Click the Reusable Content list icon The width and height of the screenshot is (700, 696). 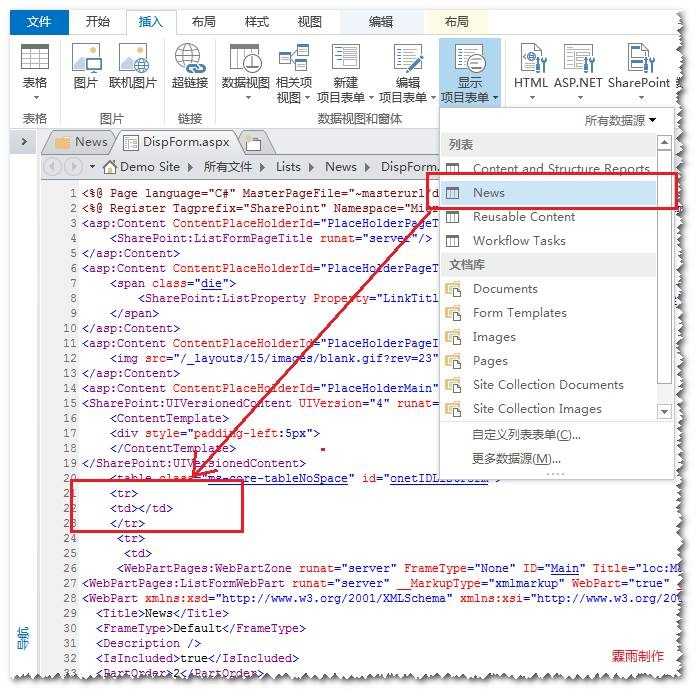point(452,217)
